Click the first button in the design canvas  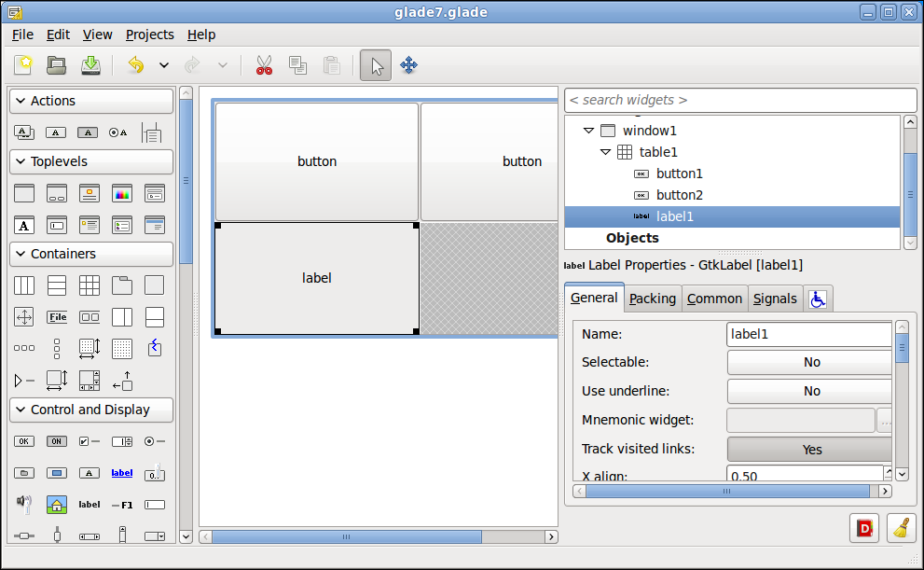(317, 161)
